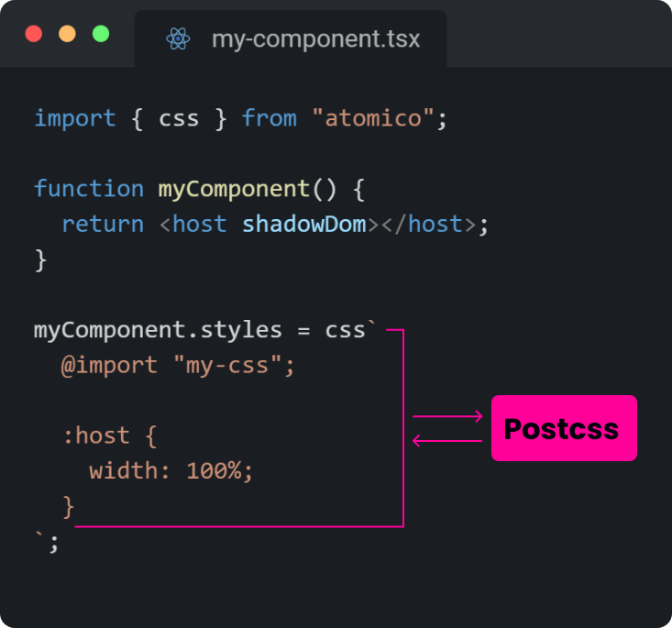Click the closing </host> tag
672x628 pixels.
coord(428,225)
